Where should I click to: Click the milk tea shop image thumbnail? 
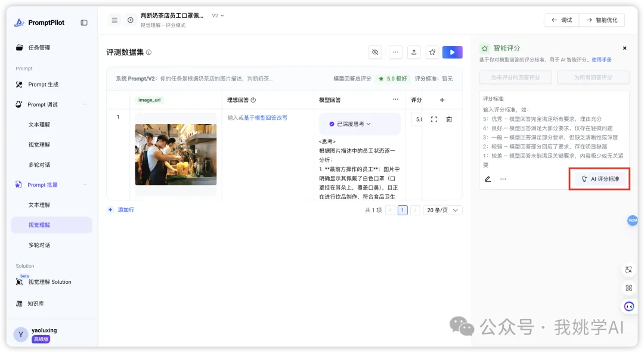175,154
